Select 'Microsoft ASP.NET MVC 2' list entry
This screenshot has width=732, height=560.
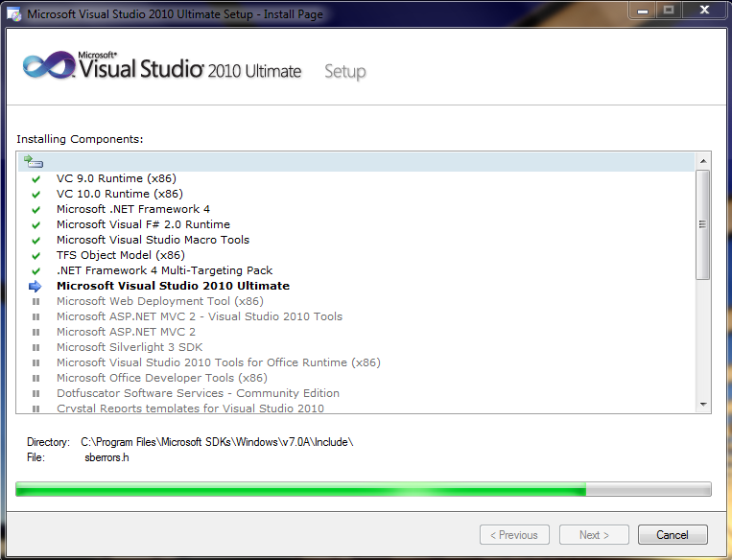coord(126,332)
